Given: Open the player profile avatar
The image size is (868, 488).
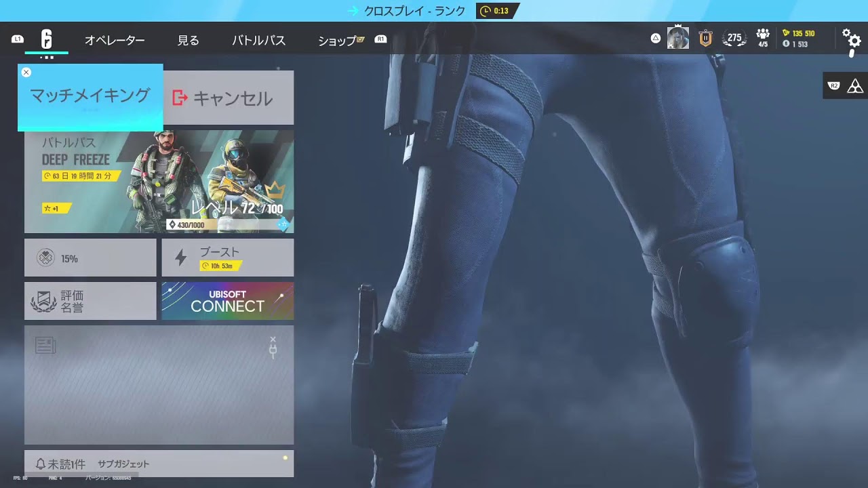Looking at the screenshot, I should [x=677, y=39].
